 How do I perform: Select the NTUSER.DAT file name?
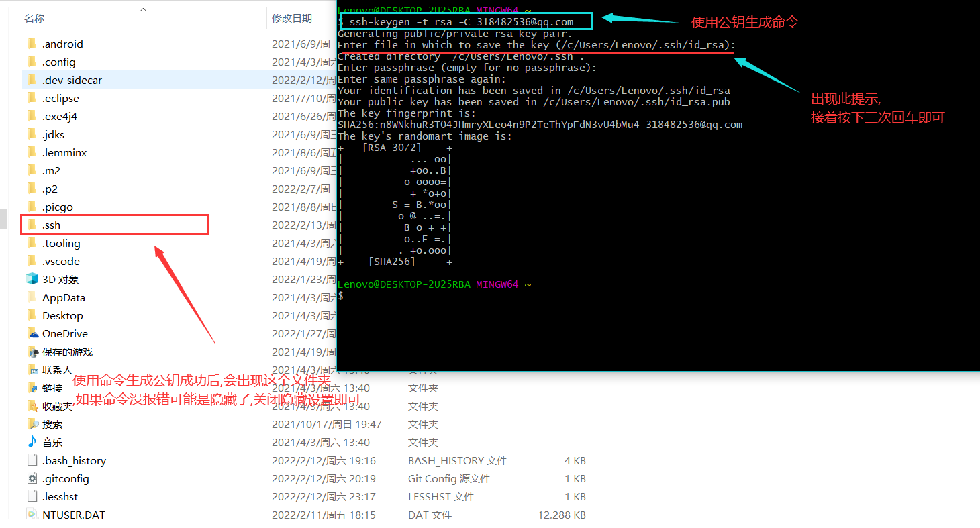tap(74, 515)
